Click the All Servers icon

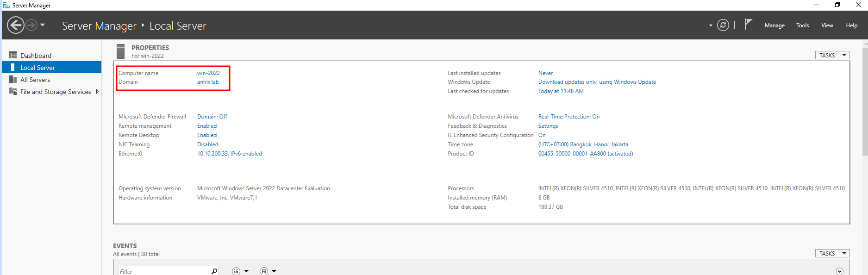point(13,80)
